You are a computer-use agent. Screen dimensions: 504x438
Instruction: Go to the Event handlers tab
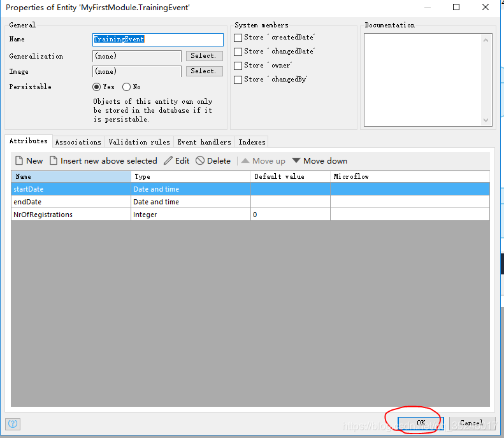pyautogui.click(x=204, y=142)
